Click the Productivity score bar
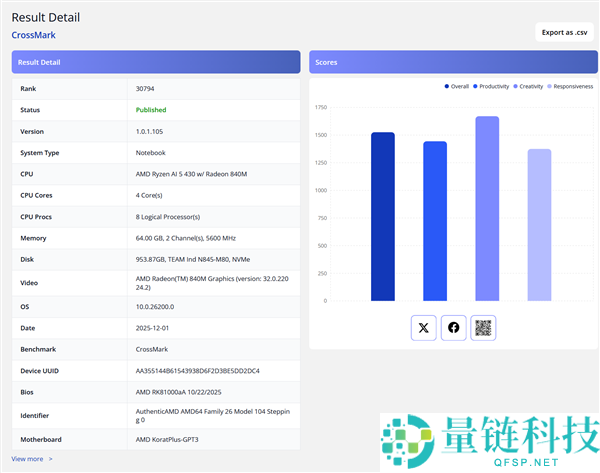This screenshot has height=473, width=600. [435, 221]
